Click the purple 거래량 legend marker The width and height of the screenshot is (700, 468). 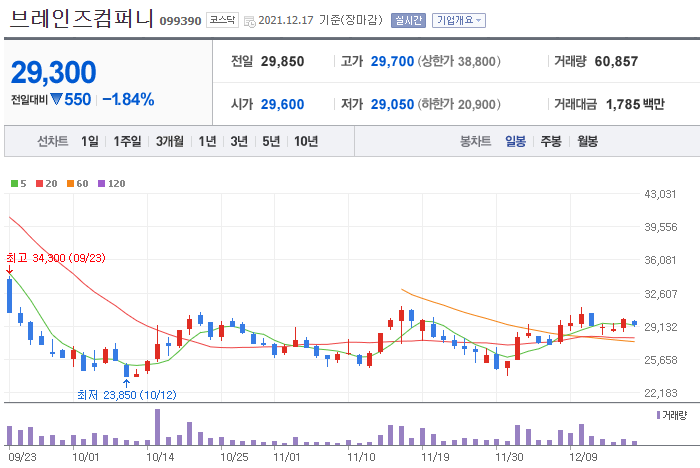pyautogui.click(x=658, y=415)
